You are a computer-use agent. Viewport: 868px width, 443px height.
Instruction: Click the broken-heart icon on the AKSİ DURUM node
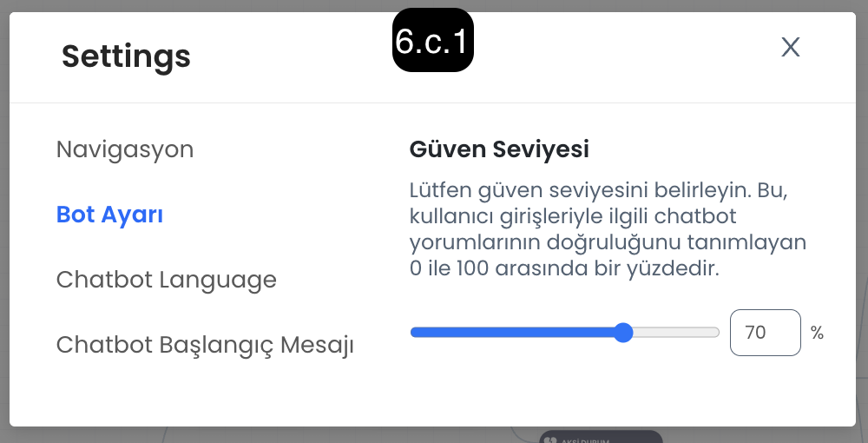point(549,440)
